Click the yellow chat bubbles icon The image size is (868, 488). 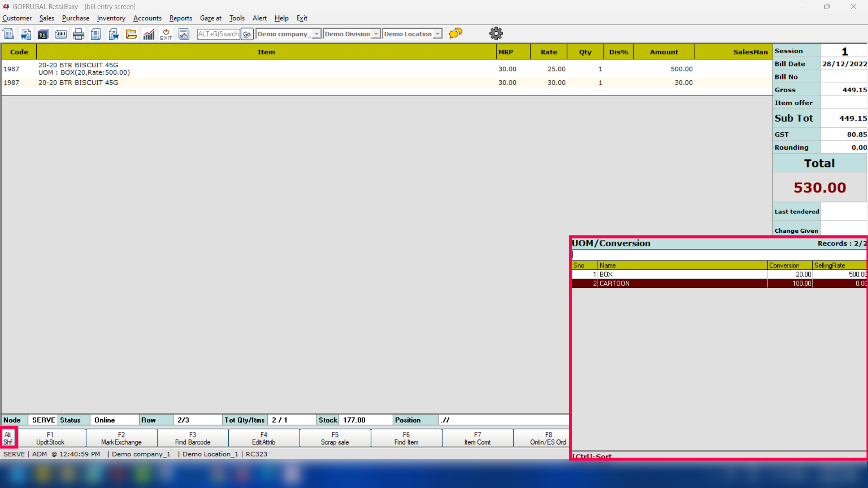click(x=456, y=33)
